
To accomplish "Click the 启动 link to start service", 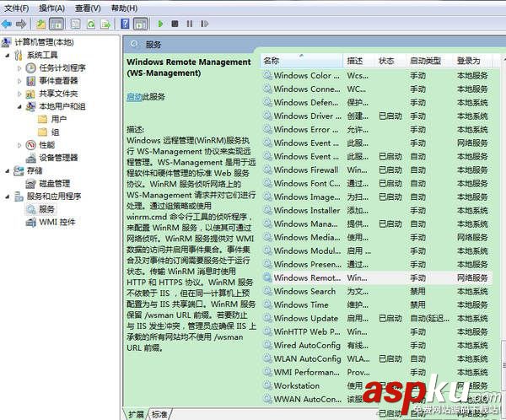I will point(134,96).
